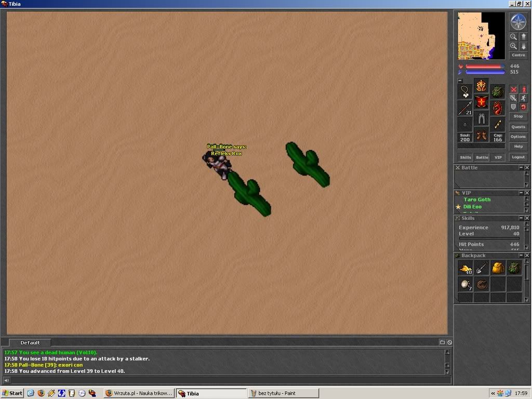Click the helmet equipment slot

[x=481, y=86]
